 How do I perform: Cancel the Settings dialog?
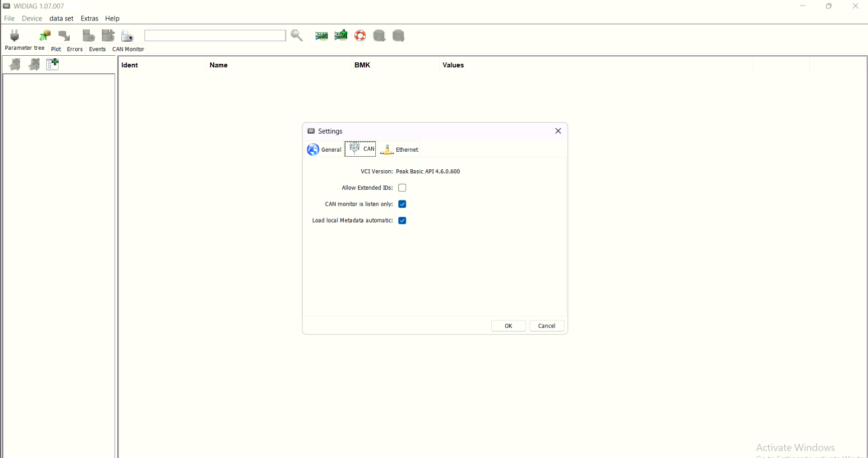click(x=546, y=325)
